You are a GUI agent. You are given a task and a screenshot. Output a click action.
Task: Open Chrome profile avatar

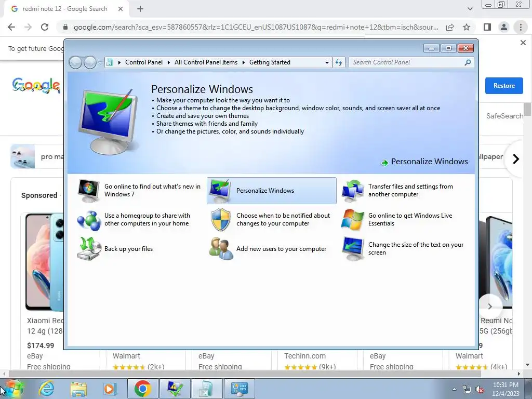[504, 27]
